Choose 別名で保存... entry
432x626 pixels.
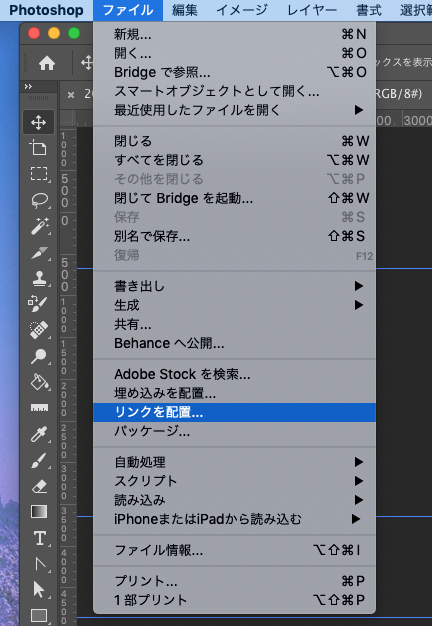234,236
